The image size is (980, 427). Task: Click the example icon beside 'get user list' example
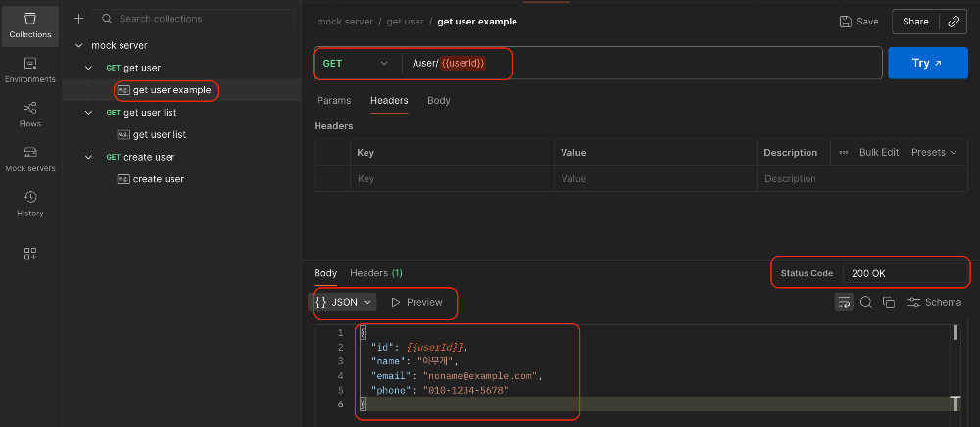pos(123,135)
